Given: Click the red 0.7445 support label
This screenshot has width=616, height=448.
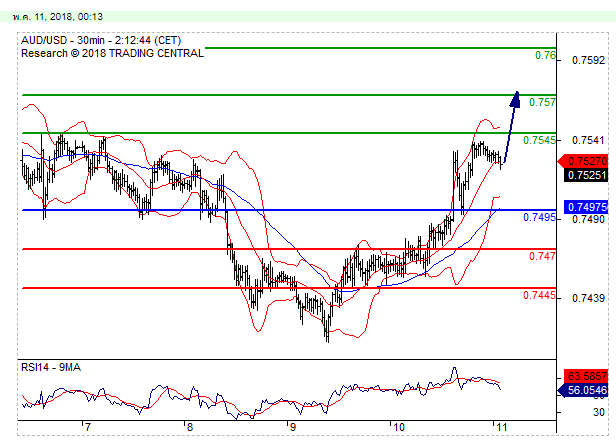Looking at the screenshot, I should tap(539, 295).
